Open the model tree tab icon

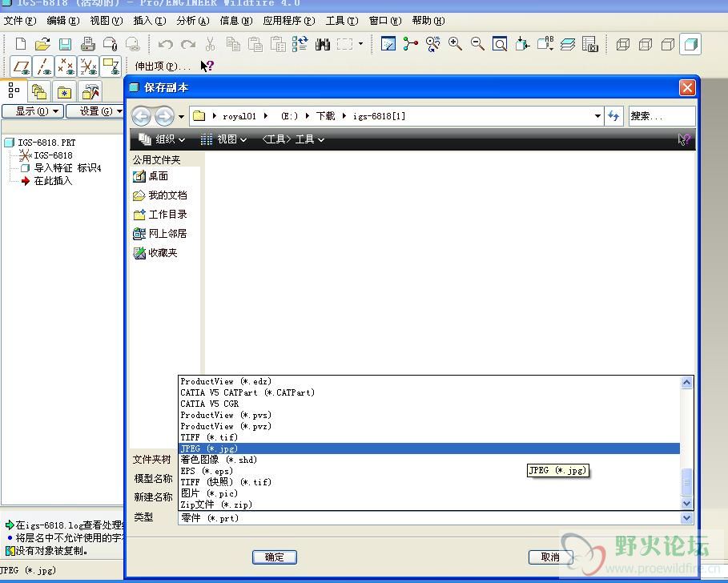14,90
